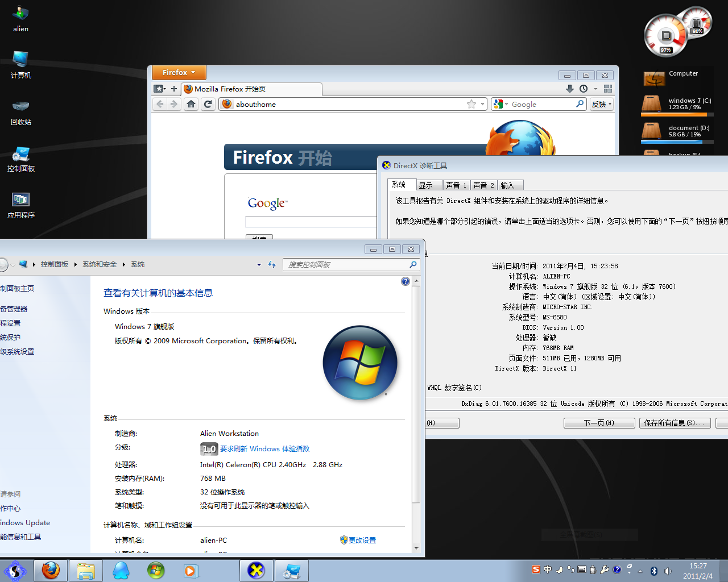Click Sogou input method S icon
This screenshot has height=582, width=728.
tap(536, 569)
